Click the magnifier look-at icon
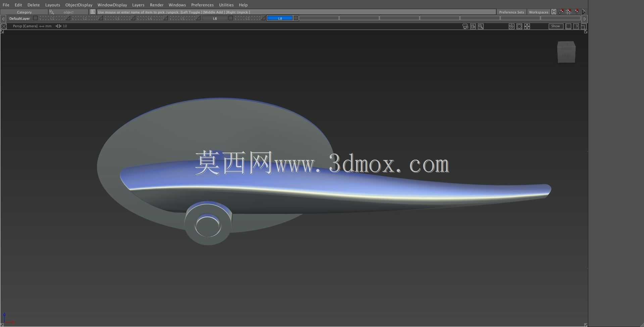 point(481,26)
